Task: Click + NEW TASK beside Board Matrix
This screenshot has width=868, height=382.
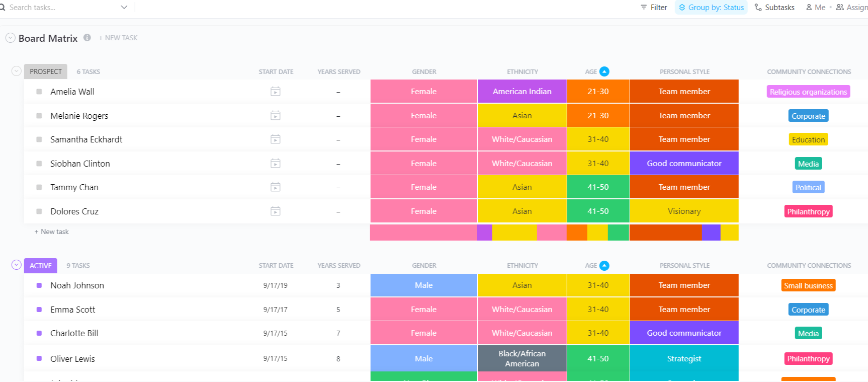Action: [118, 38]
